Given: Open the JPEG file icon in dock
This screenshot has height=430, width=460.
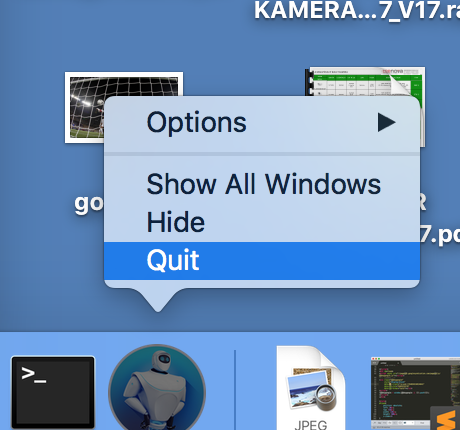Looking at the screenshot, I should 311,388.
